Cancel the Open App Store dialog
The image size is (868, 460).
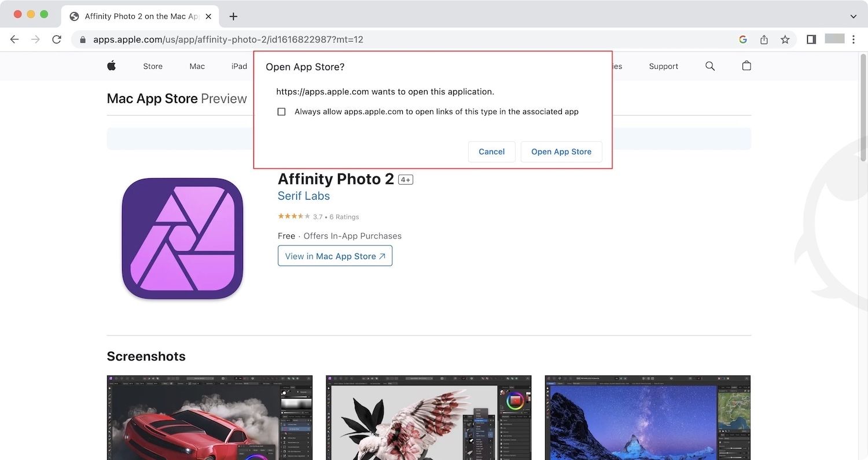[x=491, y=152]
